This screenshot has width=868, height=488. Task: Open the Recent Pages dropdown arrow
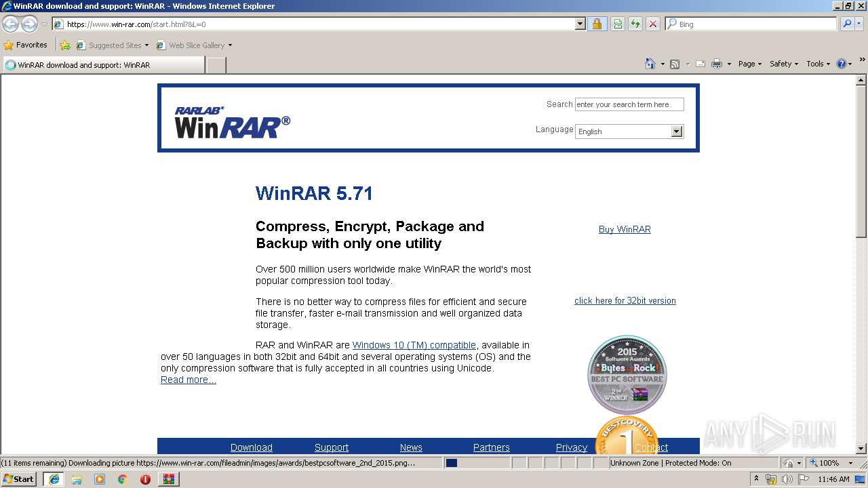coord(44,24)
